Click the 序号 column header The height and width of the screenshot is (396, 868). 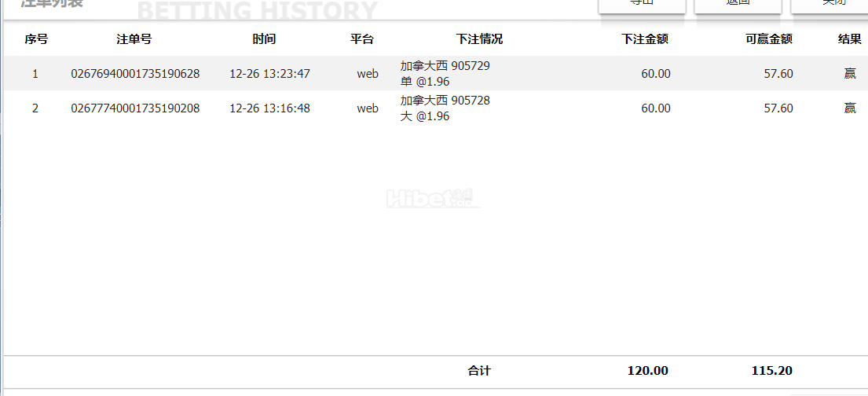[x=36, y=39]
